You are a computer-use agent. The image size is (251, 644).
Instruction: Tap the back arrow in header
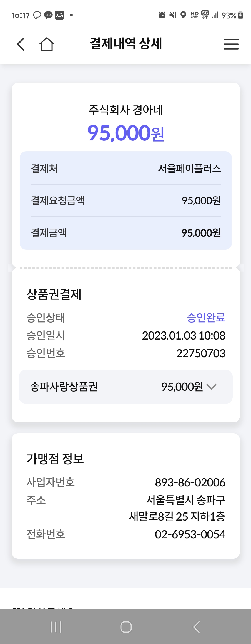21,44
